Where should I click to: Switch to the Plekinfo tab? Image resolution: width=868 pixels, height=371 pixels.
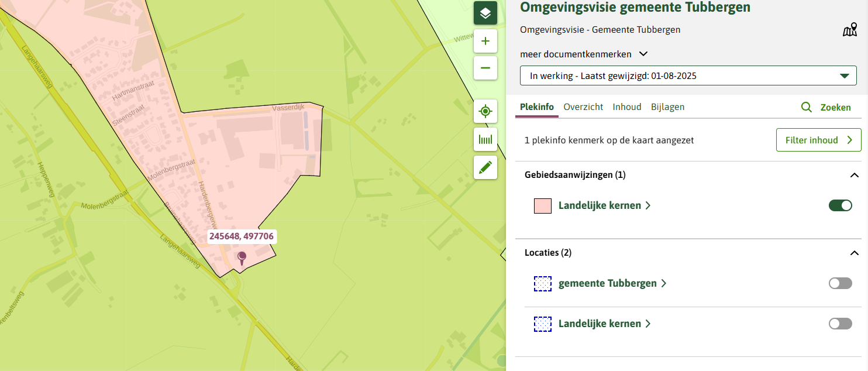point(537,107)
